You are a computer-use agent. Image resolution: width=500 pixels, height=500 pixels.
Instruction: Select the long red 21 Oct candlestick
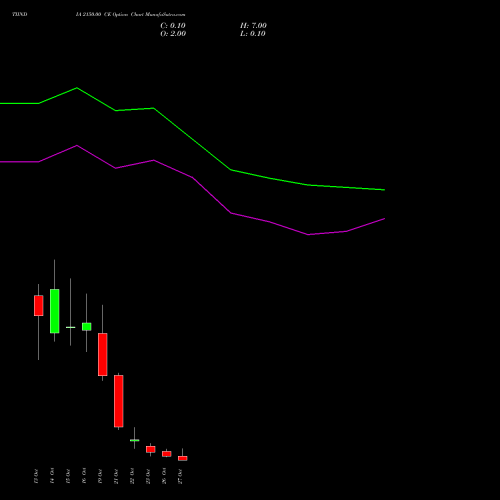[x=119, y=401]
